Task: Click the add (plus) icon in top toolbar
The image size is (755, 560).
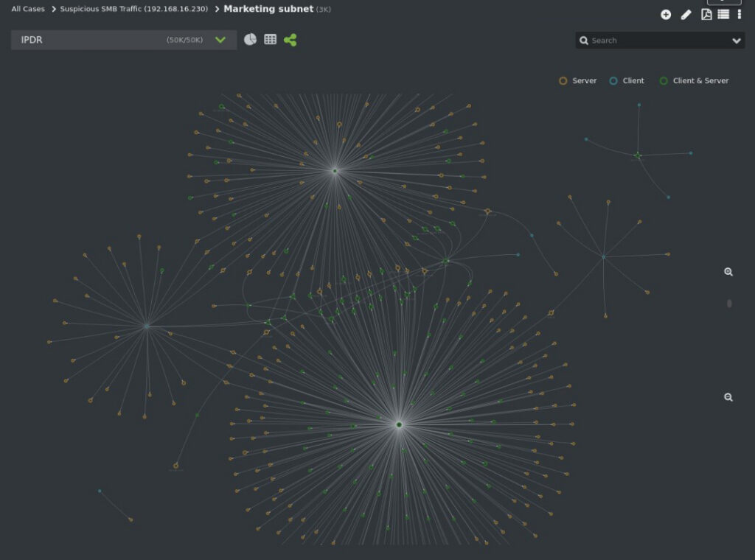Action: (x=666, y=15)
